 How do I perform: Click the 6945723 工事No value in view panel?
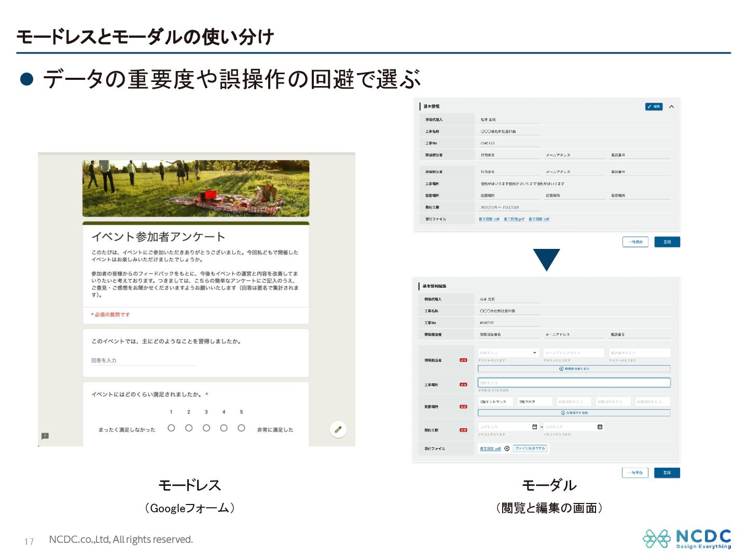click(x=488, y=144)
